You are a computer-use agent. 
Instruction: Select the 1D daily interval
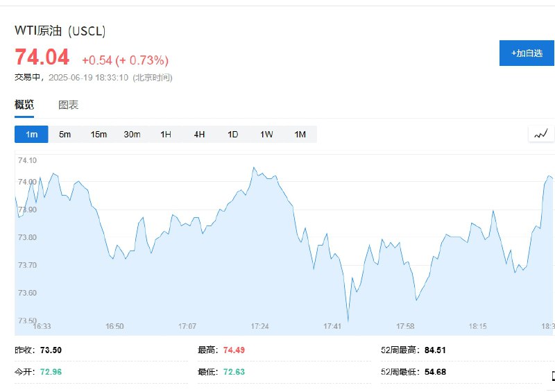tap(233, 134)
